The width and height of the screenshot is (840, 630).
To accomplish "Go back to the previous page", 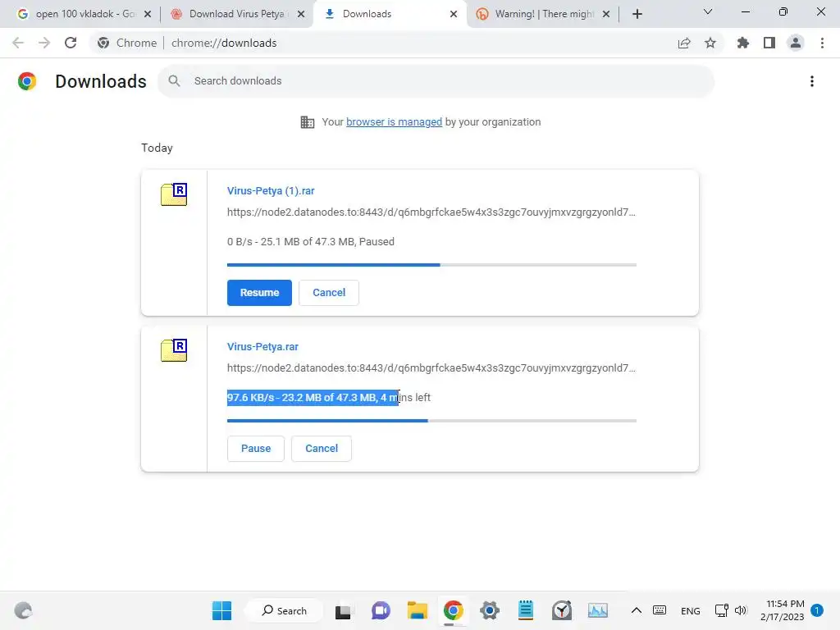I will 18,43.
